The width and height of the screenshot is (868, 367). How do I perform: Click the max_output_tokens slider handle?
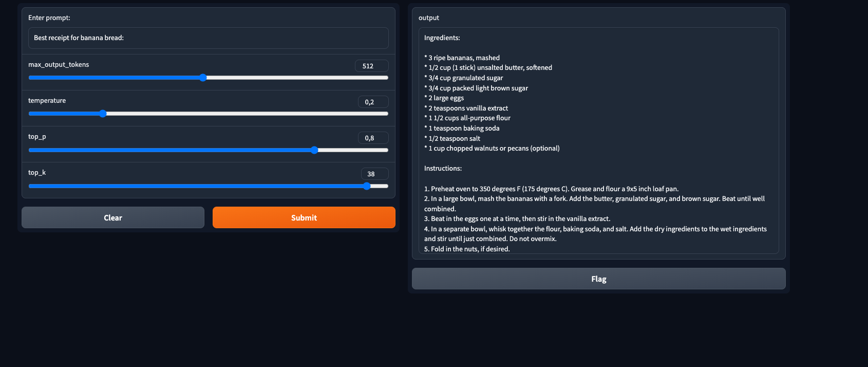tap(203, 78)
